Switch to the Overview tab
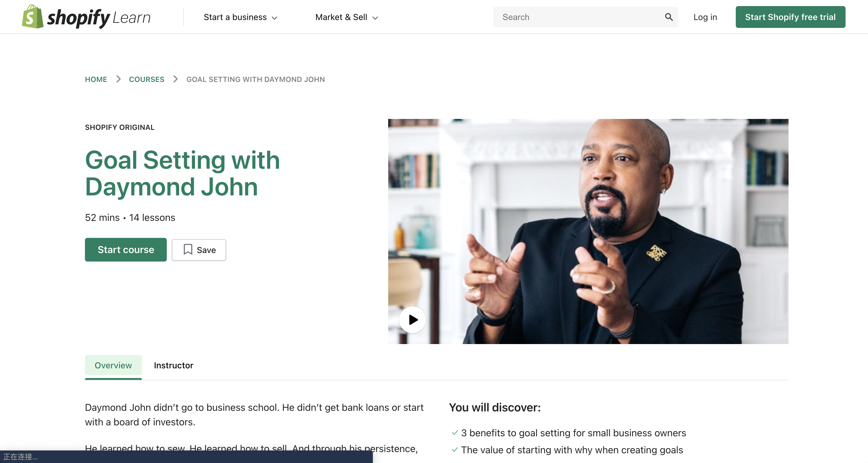This screenshot has height=463, width=868. (113, 365)
